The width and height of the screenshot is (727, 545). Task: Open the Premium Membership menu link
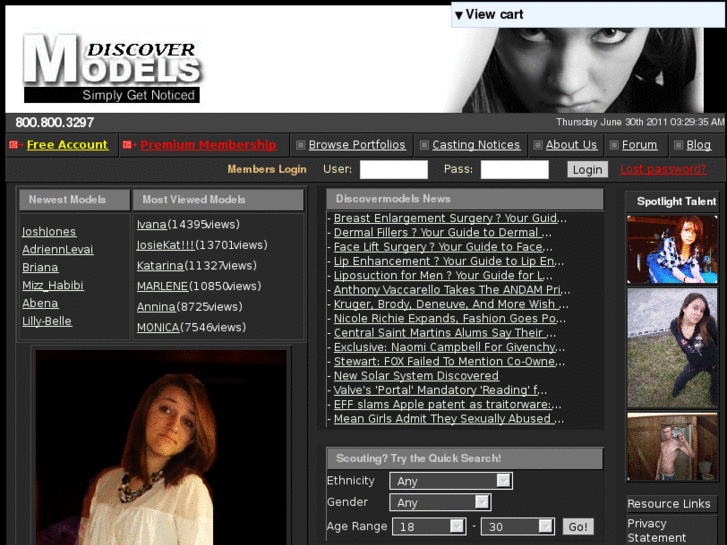pyautogui.click(x=208, y=145)
